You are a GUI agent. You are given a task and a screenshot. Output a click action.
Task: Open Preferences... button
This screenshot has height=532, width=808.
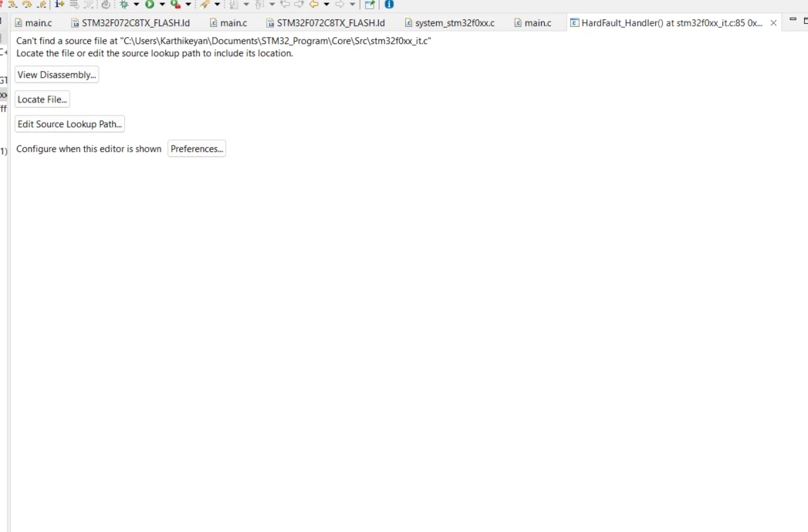(197, 149)
